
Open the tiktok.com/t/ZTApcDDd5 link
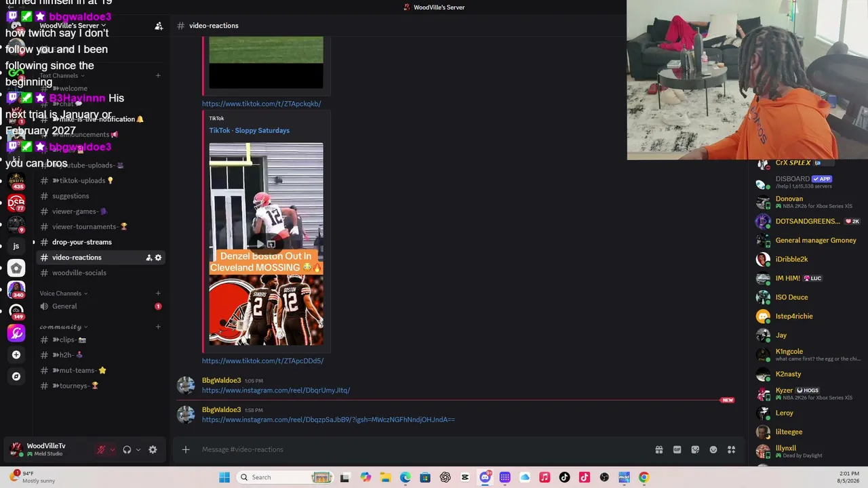[x=262, y=361]
